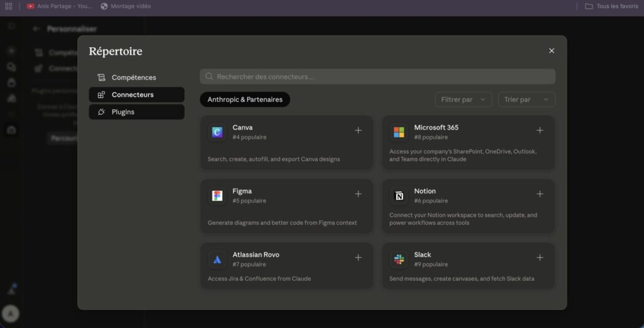Screen dimensions: 644x328
Task: Click the Microsoft 365 logo icon
Action: coord(399,132)
